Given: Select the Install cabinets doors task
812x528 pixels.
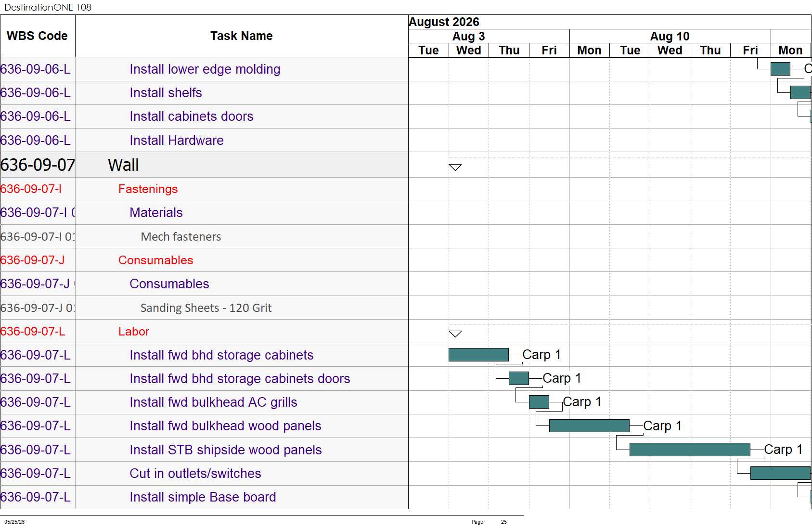Looking at the screenshot, I should click(192, 116).
